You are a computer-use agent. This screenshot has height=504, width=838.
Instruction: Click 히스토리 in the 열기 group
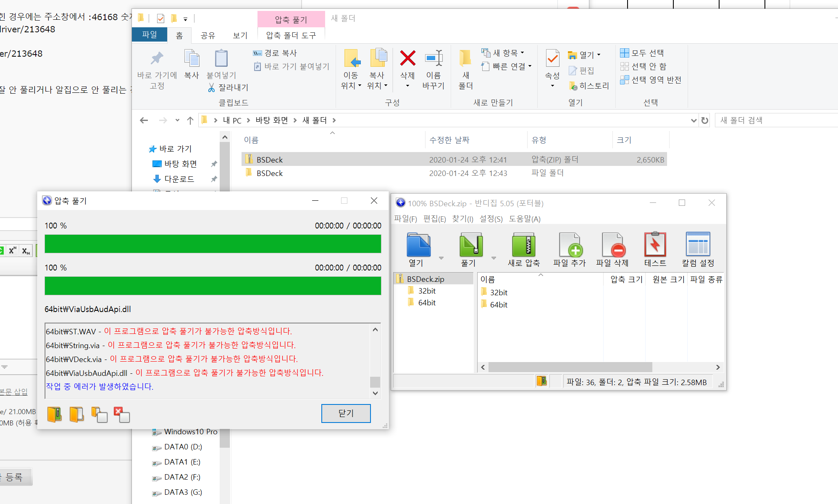pos(588,86)
